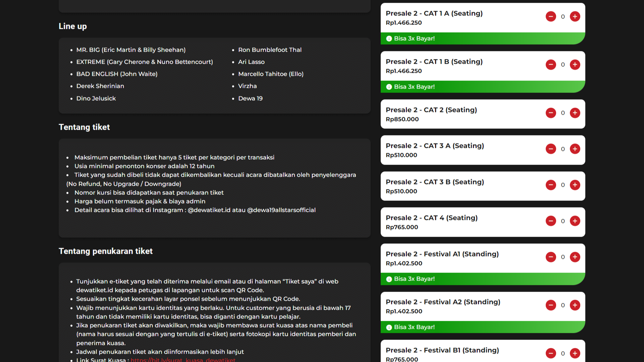Click info icon on Festival A2 installment banner
This screenshot has height=362, width=644.
tap(389, 327)
